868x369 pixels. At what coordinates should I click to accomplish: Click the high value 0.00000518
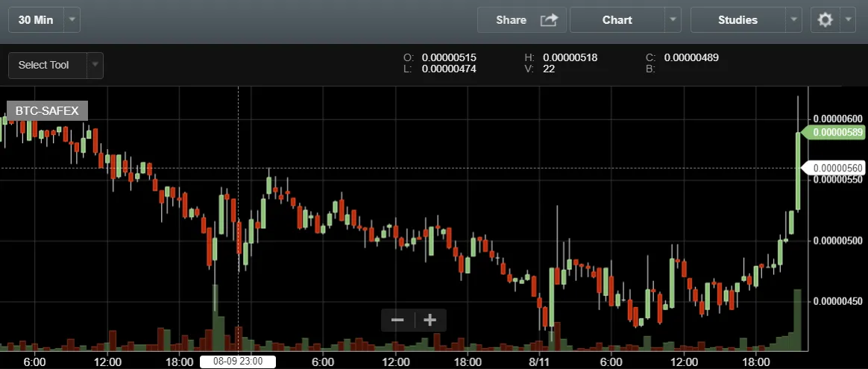coord(570,57)
